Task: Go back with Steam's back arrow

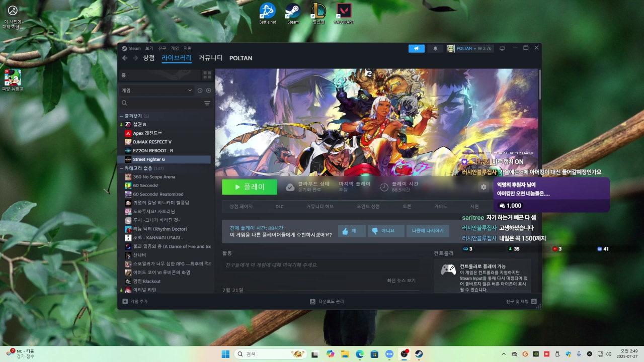Action: 125,58
